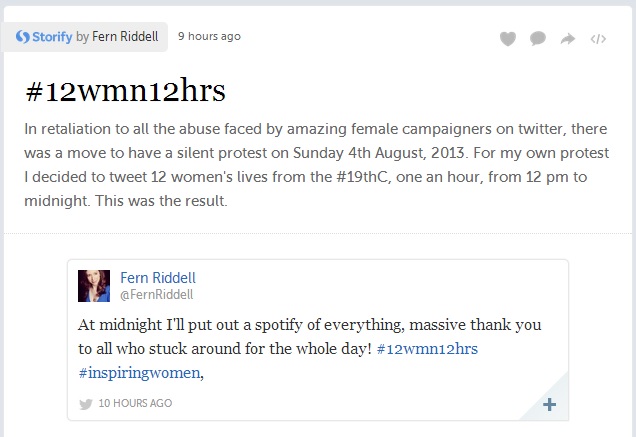
Task: Follow the #inspiringwomen hashtag link
Action: pos(139,373)
